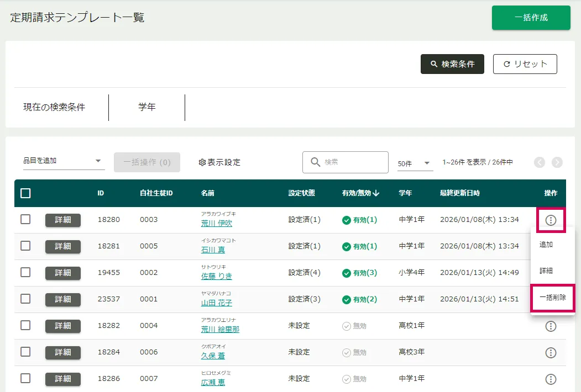Click the gear icon for 表示設定

pos(202,162)
